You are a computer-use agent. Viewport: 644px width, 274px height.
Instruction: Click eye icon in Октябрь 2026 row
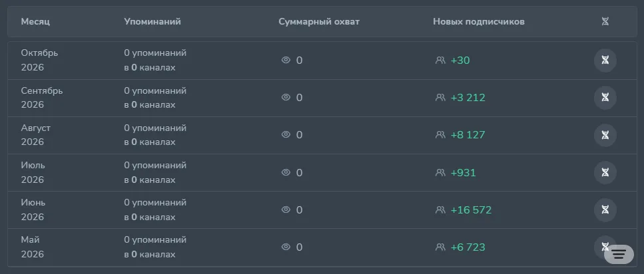click(x=286, y=61)
